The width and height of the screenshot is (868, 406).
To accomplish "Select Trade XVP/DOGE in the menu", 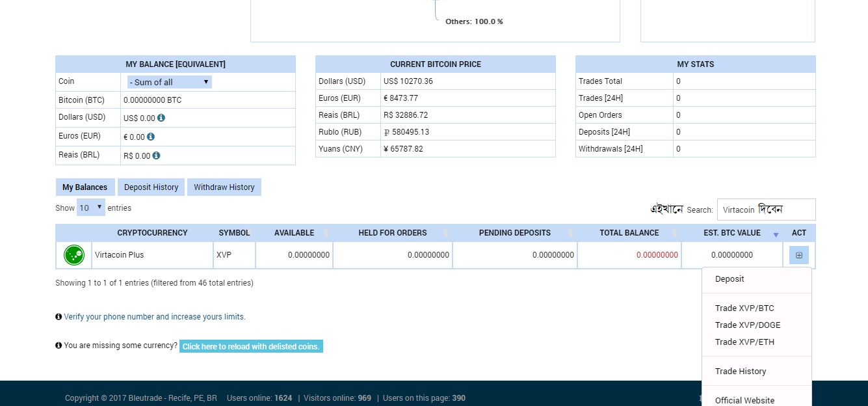I will click(748, 325).
